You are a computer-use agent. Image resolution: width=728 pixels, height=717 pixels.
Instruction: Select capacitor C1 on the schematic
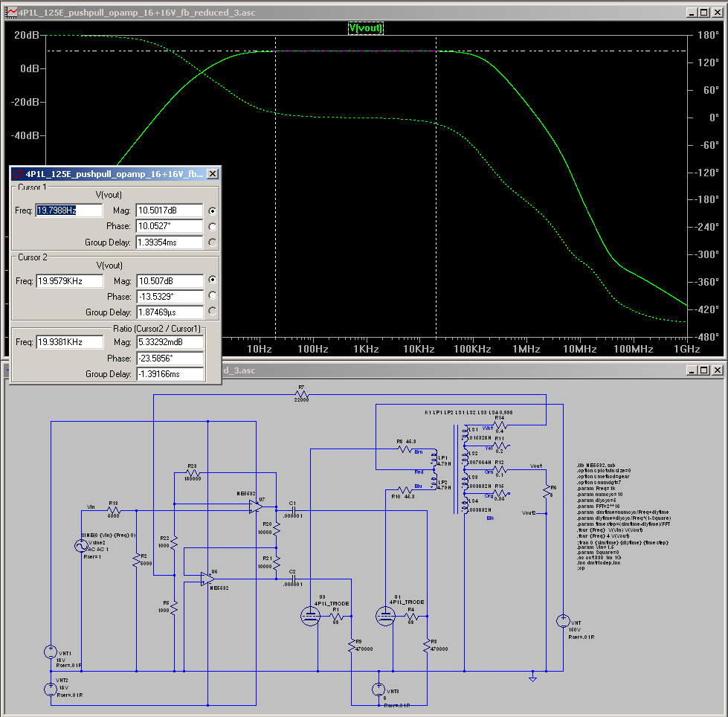[292, 510]
